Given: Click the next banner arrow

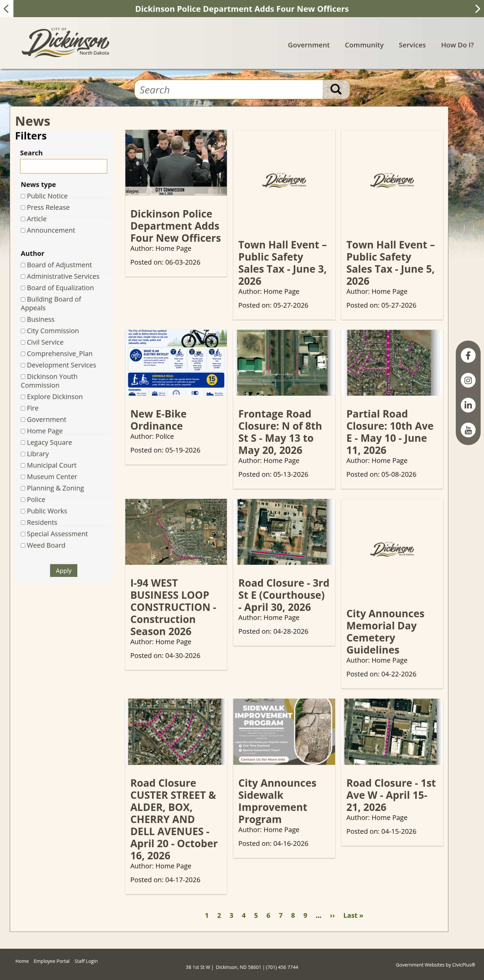Looking at the screenshot, I should 478,8.
